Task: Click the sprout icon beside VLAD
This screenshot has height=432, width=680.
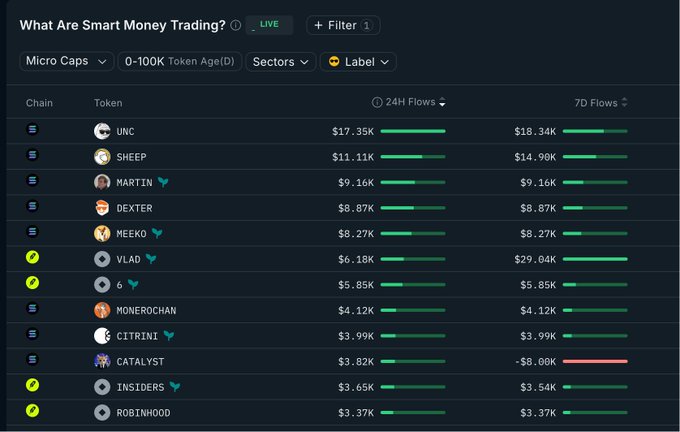Action: (151, 259)
